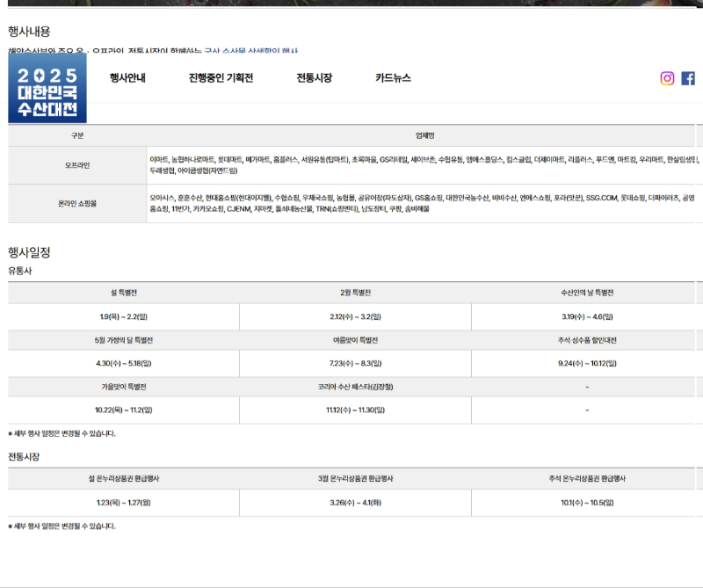Select the 전통시장 subheading above the table
This screenshot has width=703, height=588.
pyautogui.click(x=24, y=456)
